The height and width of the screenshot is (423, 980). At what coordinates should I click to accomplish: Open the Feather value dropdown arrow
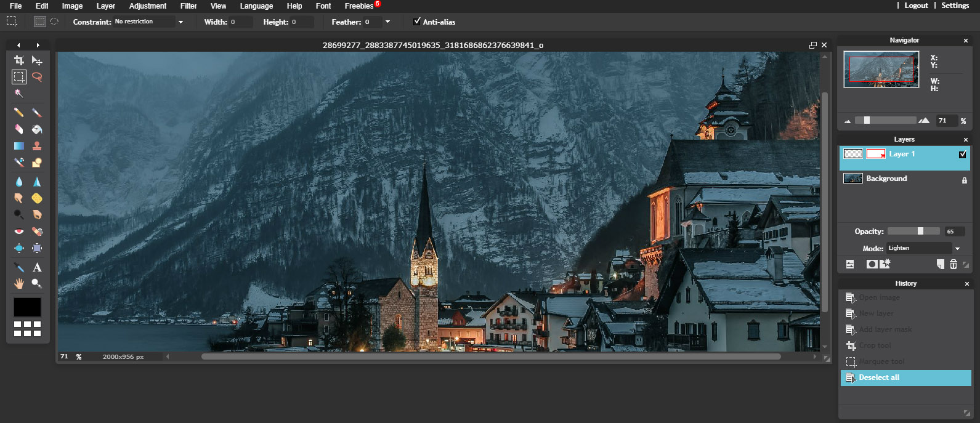click(x=387, y=22)
